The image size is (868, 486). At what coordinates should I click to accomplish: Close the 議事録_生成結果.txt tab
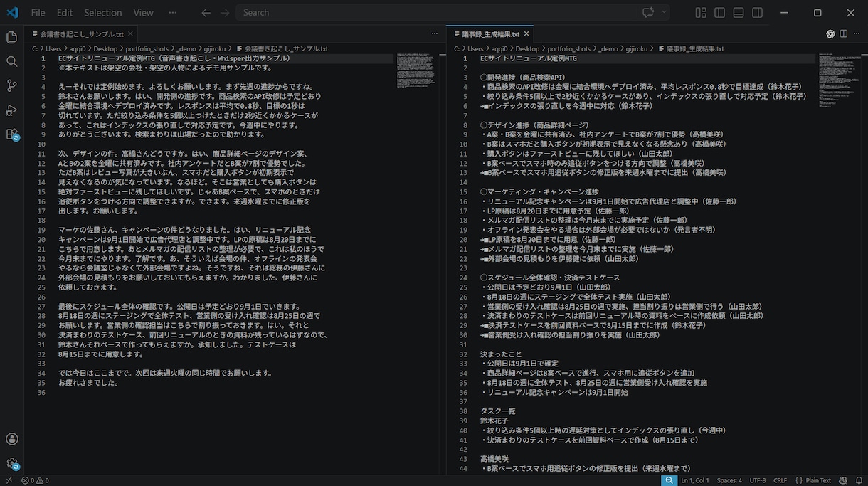526,33
